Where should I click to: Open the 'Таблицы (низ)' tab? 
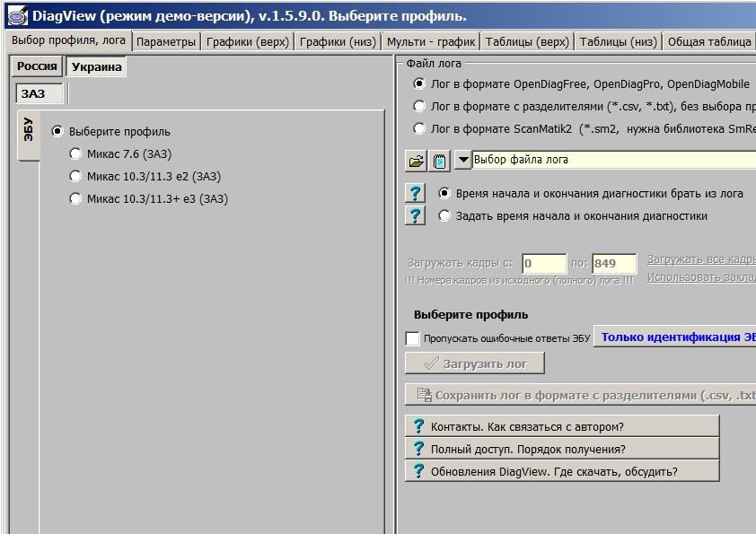619,42
